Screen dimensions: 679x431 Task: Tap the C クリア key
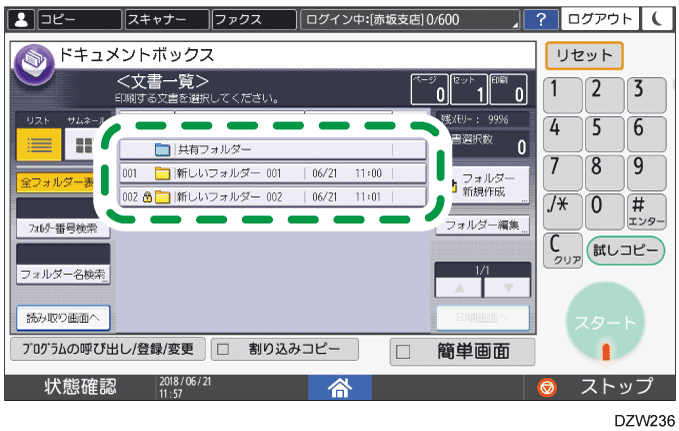[x=563, y=250]
